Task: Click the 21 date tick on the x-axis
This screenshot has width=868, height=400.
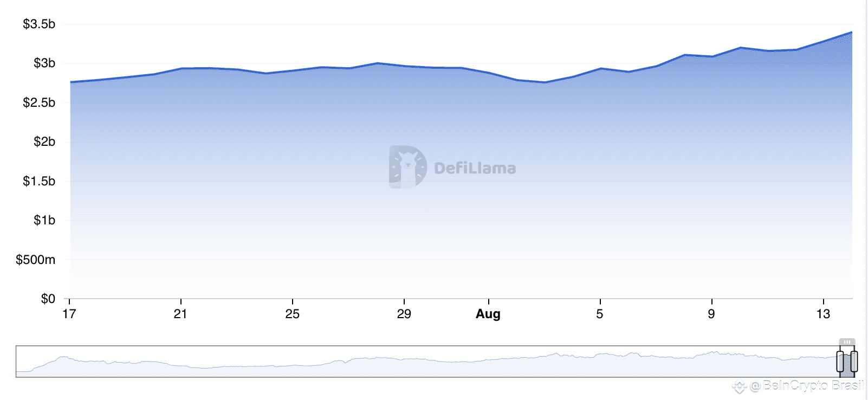Action: tap(180, 314)
